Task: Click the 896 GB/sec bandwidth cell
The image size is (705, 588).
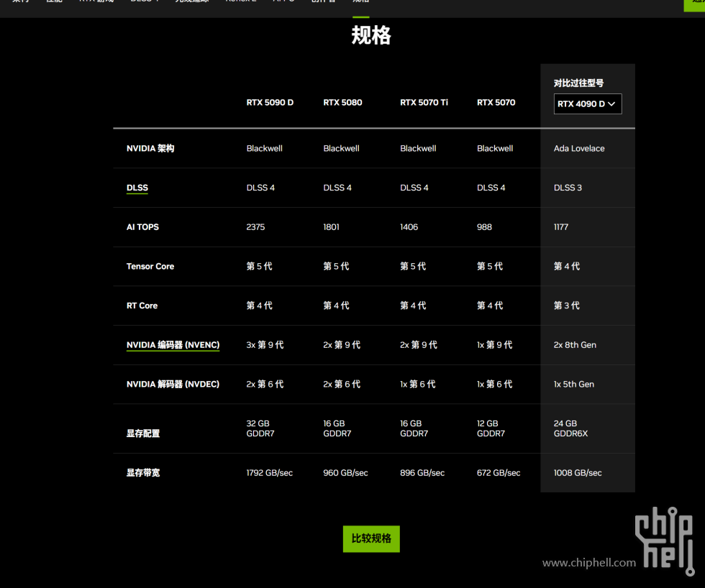Action: pos(422,473)
